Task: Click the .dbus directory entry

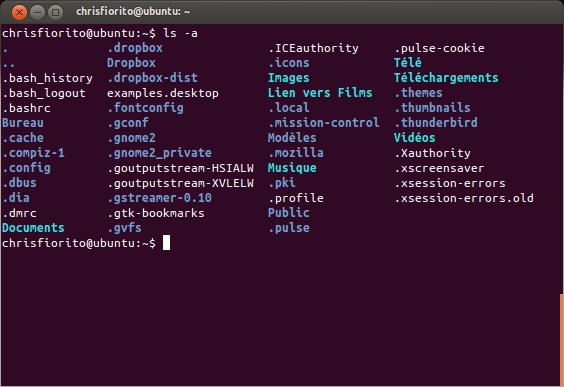Action: click(x=19, y=183)
